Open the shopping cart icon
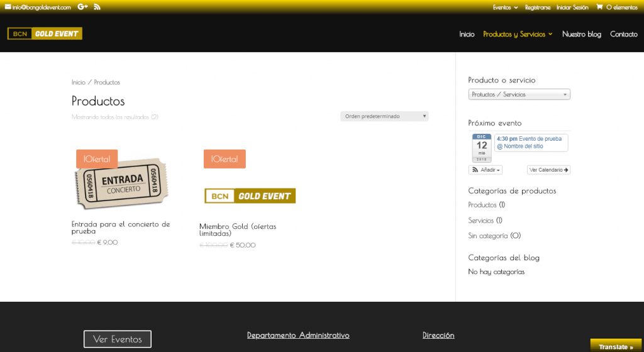Screen dimensions: 644x352 599,7
